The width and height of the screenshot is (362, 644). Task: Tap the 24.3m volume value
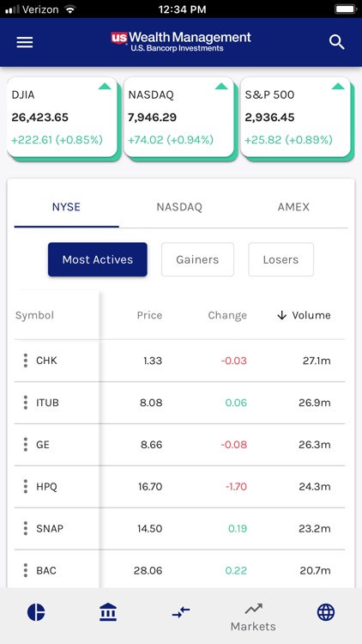point(314,487)
